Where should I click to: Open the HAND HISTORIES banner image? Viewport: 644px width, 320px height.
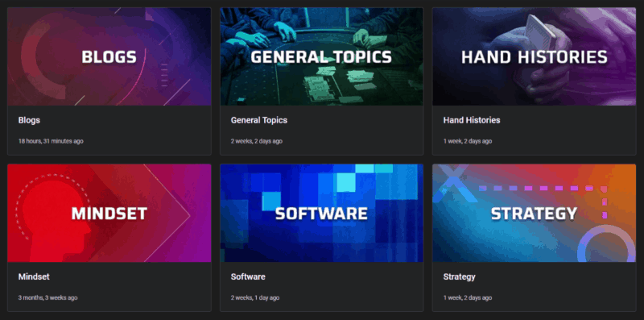coord(534,56)
